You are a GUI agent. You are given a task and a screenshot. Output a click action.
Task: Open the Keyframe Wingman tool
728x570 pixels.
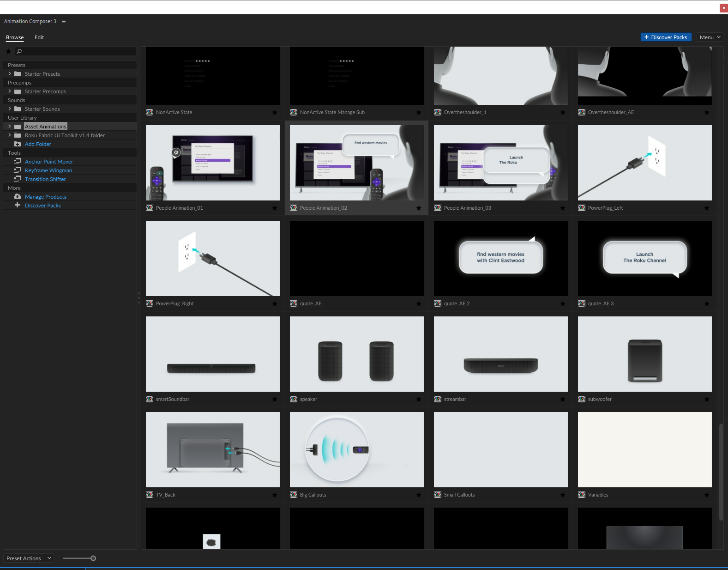[x=48, y=170]
